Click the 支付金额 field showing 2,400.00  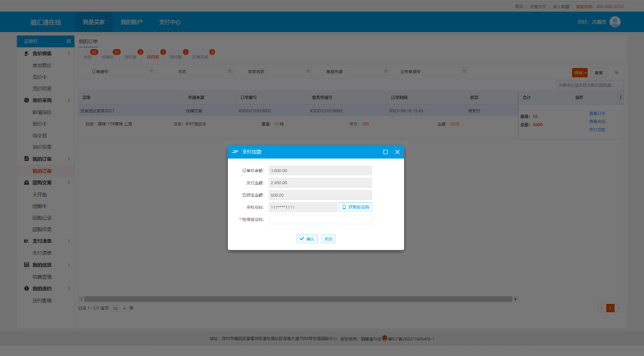pyautogui.click(x=320, y=183)
